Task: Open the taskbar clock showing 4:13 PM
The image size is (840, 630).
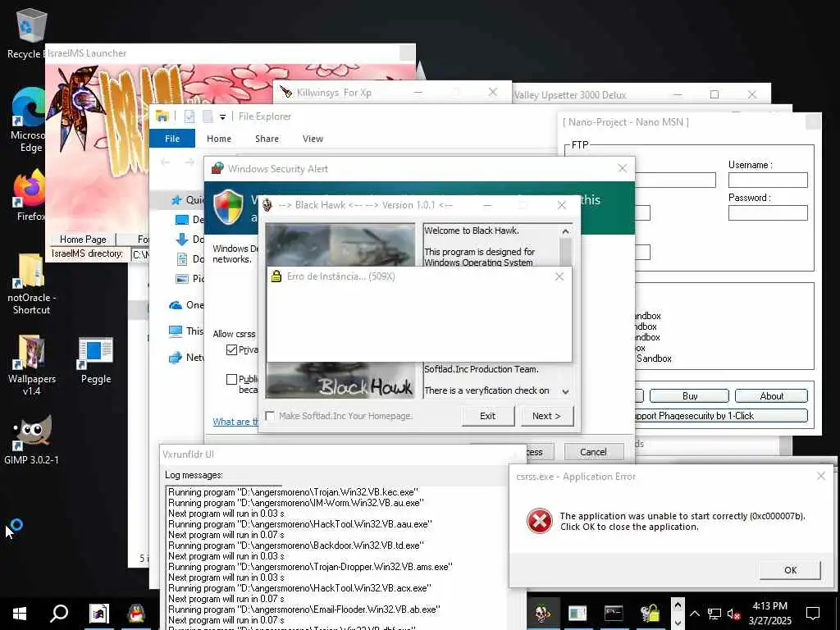Action: click(x=769, y=614)
